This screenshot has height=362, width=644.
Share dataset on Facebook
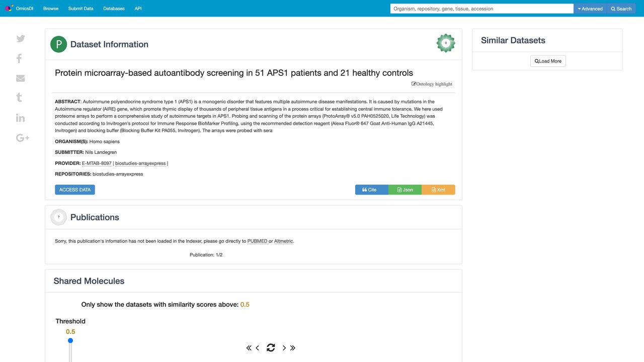19,58
